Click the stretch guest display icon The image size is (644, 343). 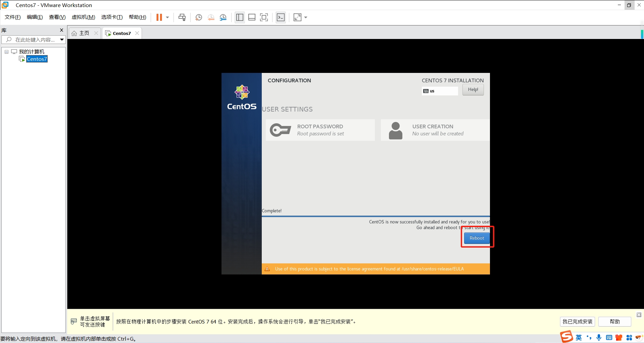click(x=297, y=17)
